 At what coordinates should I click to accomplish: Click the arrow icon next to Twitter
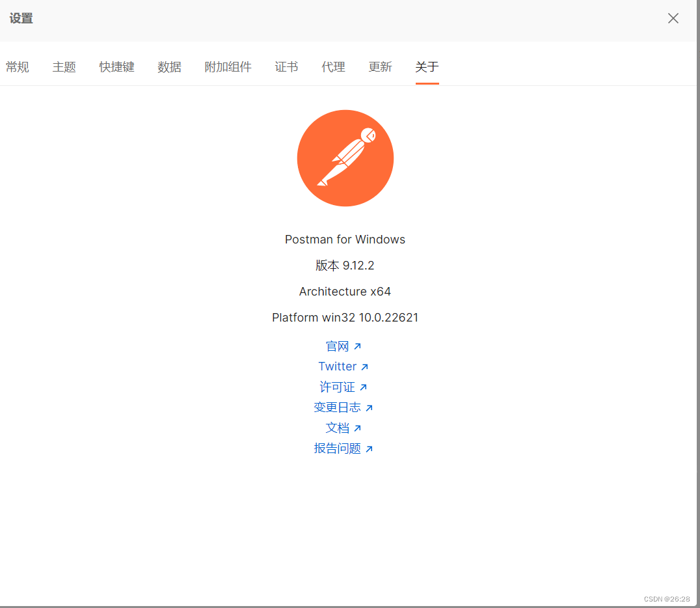pos(366,366)
